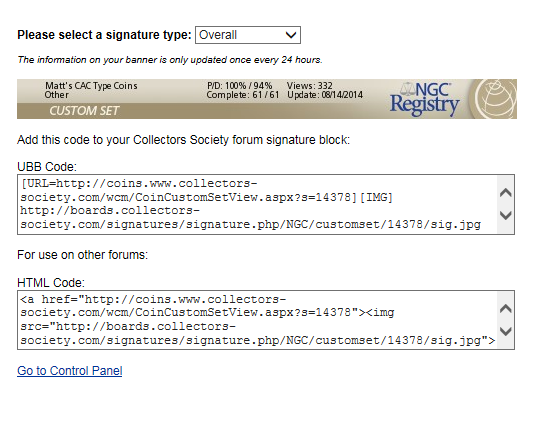Click inside the HTML Code text box
The height and width of the screenshot is (425, 550).
click(258, 320)
